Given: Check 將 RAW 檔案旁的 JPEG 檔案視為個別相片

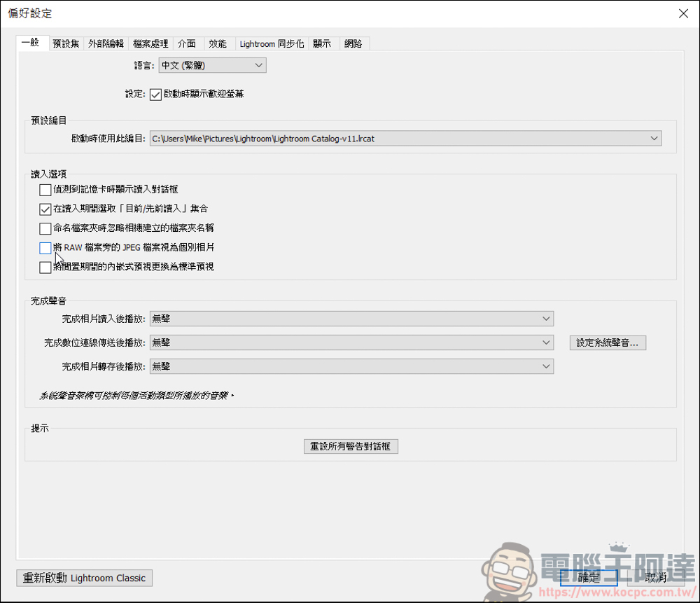Looking at the screenshot, I should click(x=45, y=248).
